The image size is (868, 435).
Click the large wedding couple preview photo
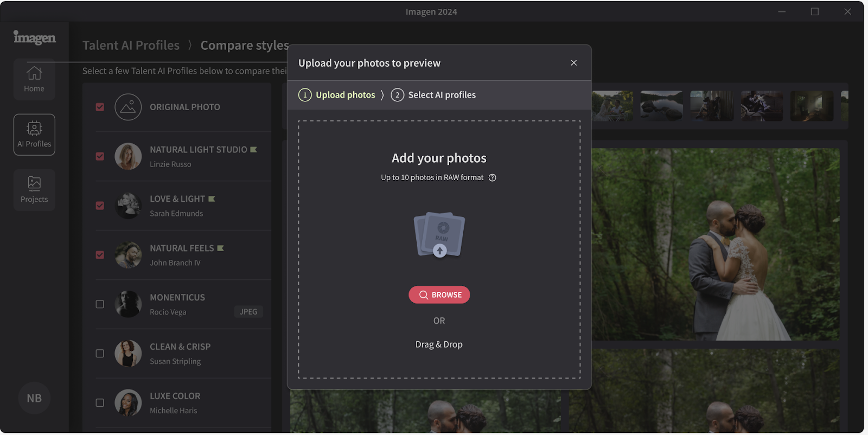716,245
